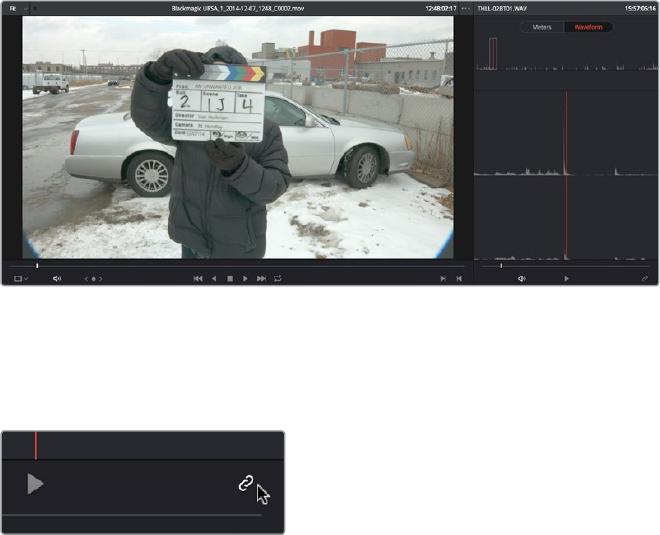Open the viewer options three-dot menu
660x535 pixels.
pyautogui.click(x=466, y=8)
